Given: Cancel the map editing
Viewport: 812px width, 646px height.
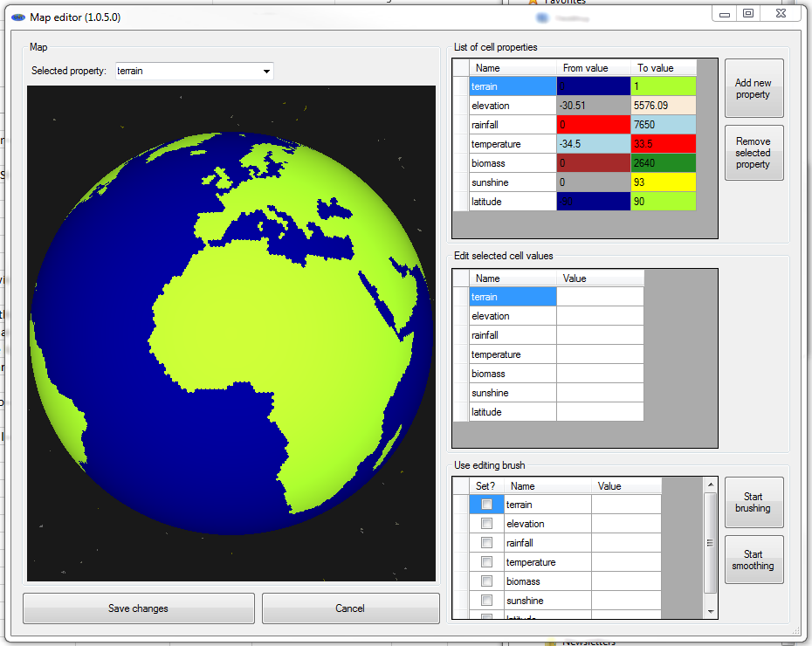Looking at the screenshot, I should pyautogui.click(x=350, y=608).
